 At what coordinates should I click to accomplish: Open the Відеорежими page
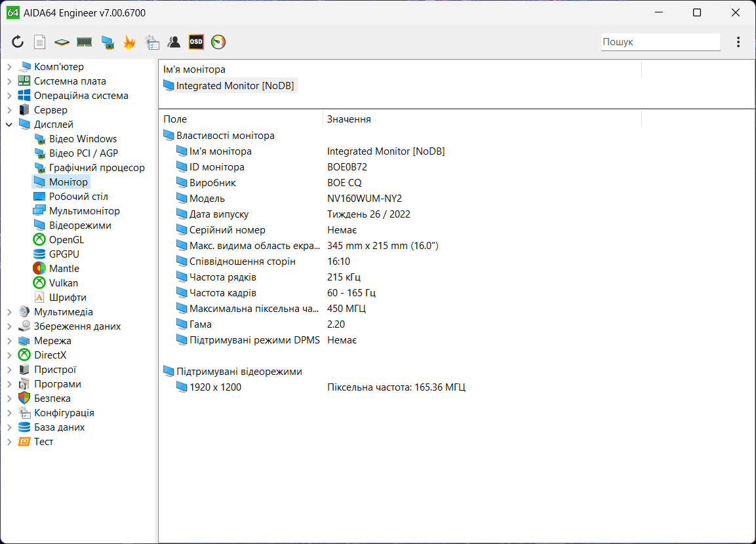click(80, 225)
